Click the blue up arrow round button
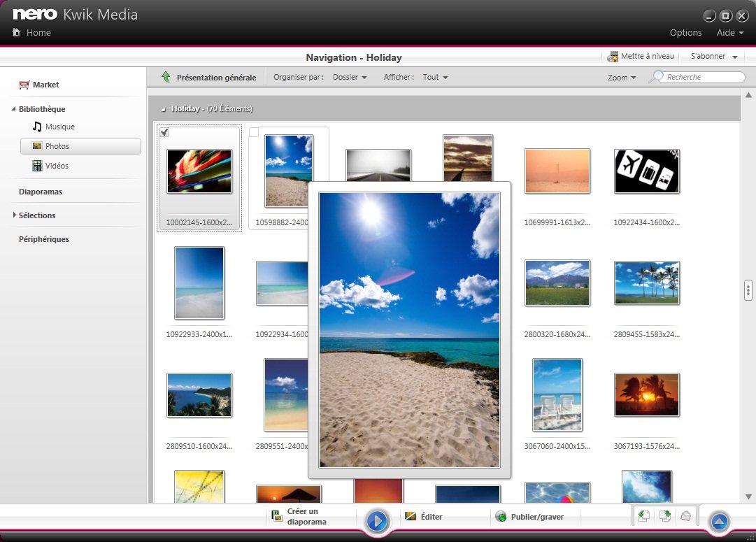The width and height of the screenshot is (756, 542). tap(720, 521)
